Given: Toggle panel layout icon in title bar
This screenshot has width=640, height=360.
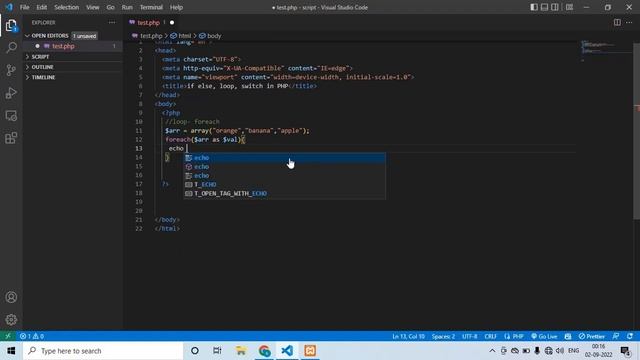Looking at the screenshot, I should 544,7.
